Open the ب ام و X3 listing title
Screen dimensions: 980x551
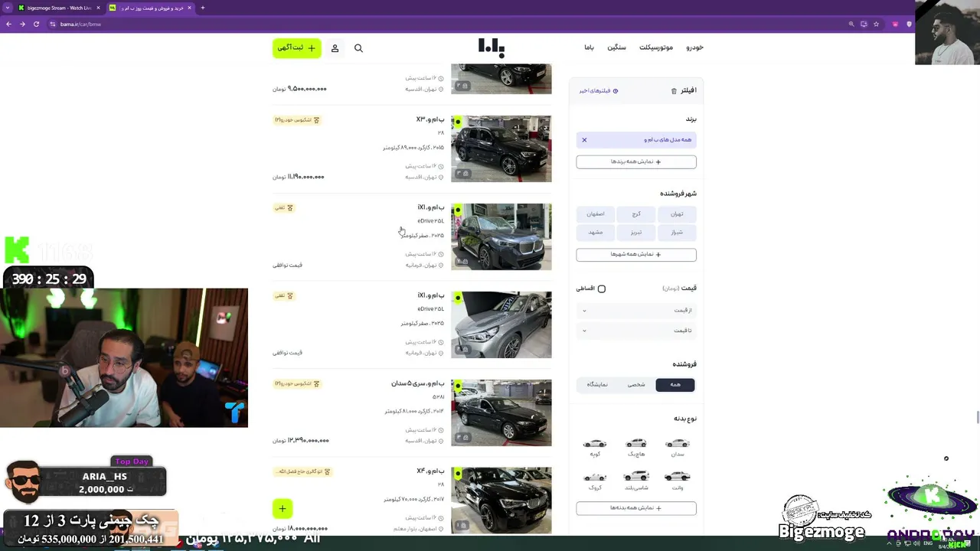click(430, 119)
